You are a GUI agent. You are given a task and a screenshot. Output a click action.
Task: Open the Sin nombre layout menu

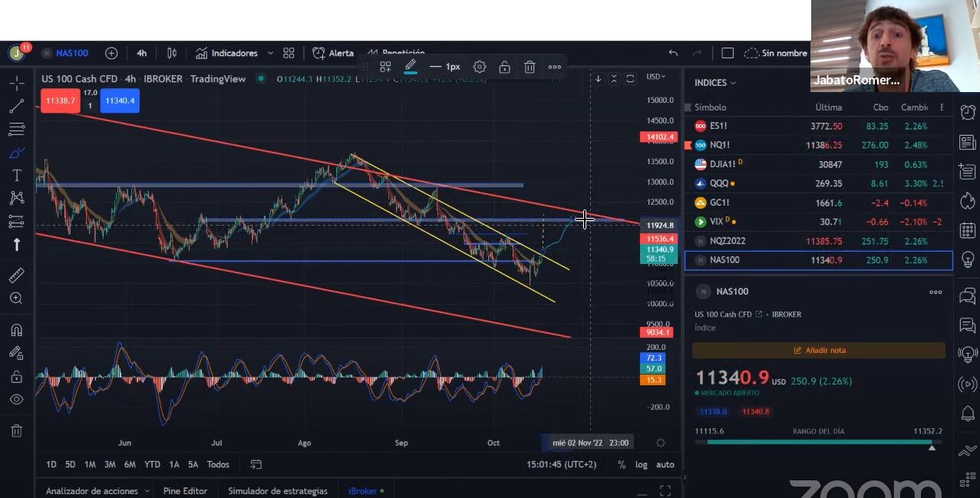776,53
